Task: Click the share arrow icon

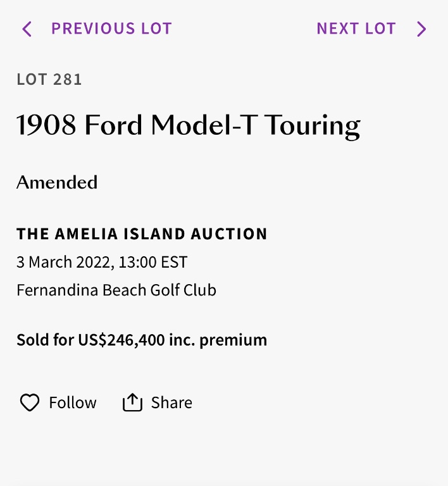Action: (132, 402)
